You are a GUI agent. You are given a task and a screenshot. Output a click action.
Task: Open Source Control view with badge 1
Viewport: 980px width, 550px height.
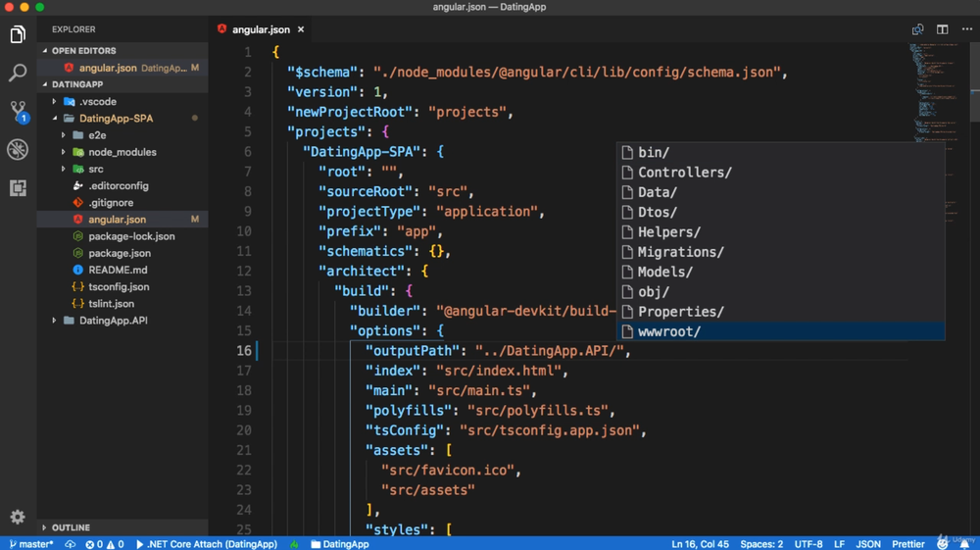(18, 111)
